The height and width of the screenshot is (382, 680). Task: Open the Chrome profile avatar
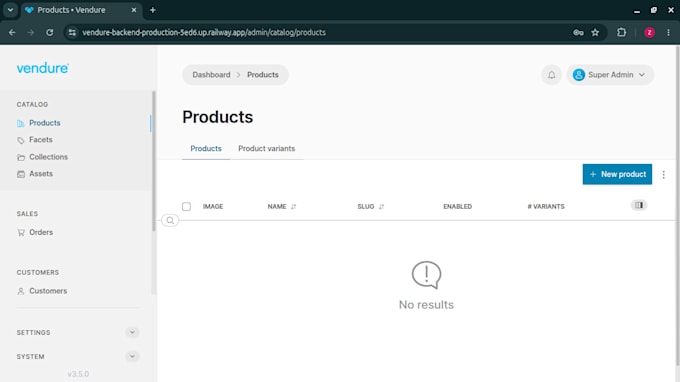[649, 33]
